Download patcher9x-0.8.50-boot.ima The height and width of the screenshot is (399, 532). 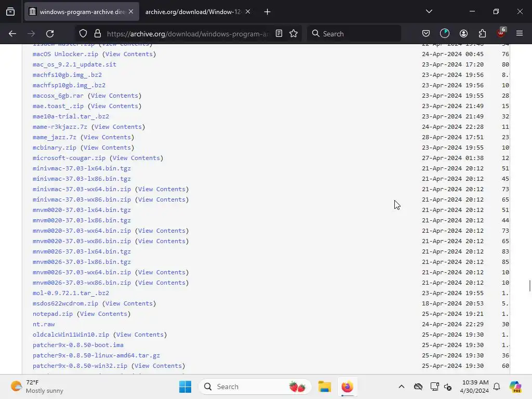pos(78,345)
